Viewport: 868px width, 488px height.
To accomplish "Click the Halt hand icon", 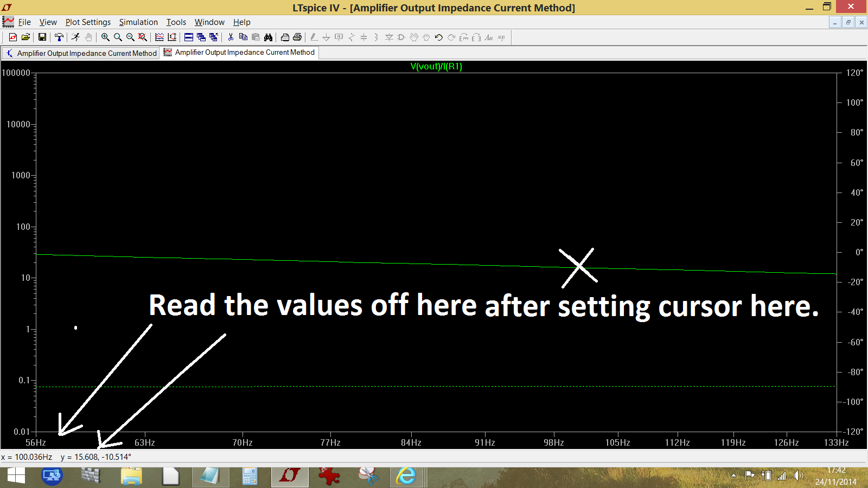I will click(88, 37).
